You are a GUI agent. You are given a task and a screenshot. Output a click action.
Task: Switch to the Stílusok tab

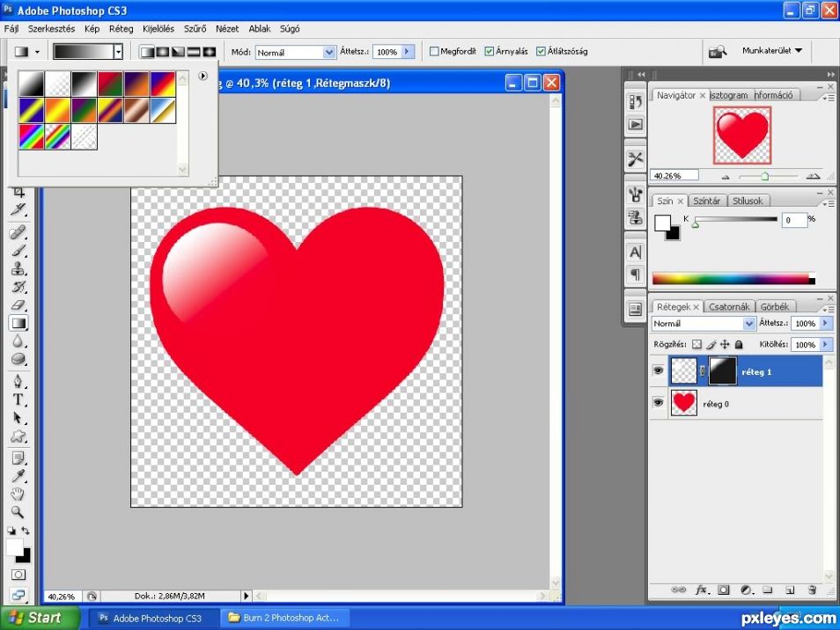click(x=748, y=201)
